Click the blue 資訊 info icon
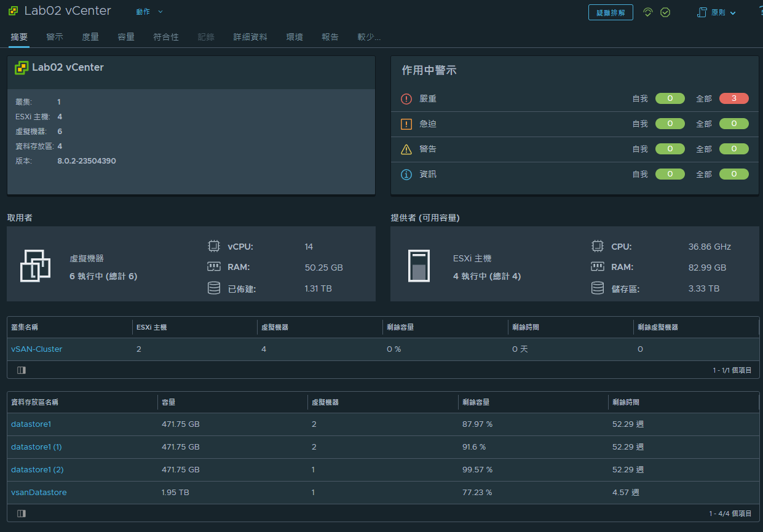The width and height of the screenshot is (763, 532). [406, 175]
